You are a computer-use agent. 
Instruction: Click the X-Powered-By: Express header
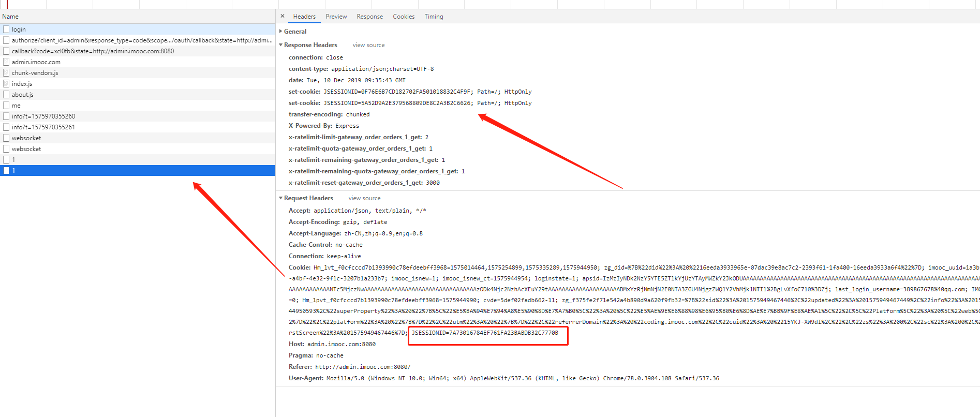tap(323, 126)
